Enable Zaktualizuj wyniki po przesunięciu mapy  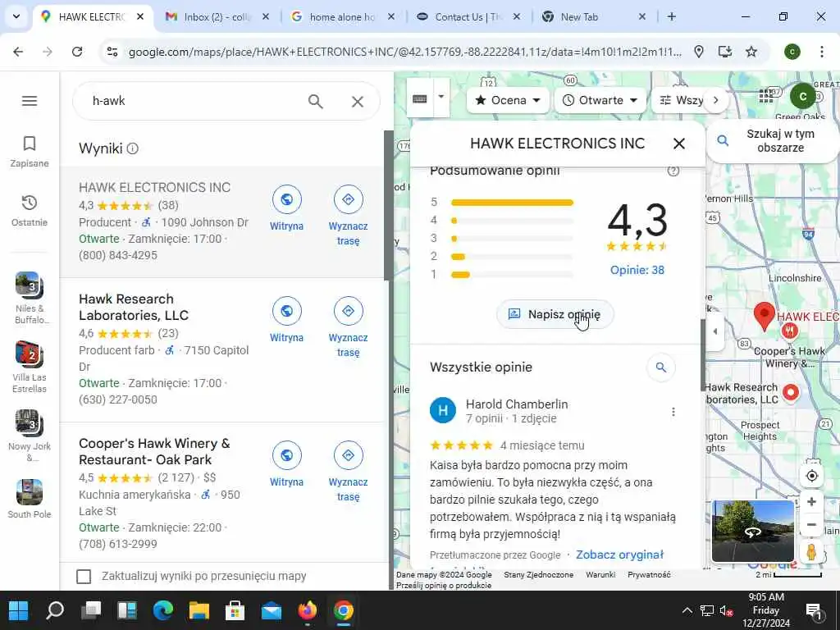[x=84, y=577]
